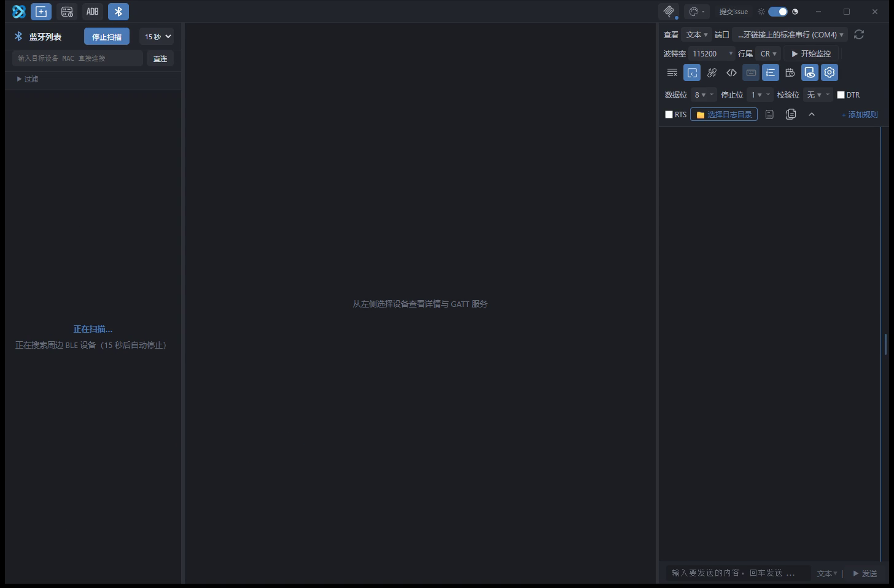
Task: Focus the send content input field
Action: [739, 573]
